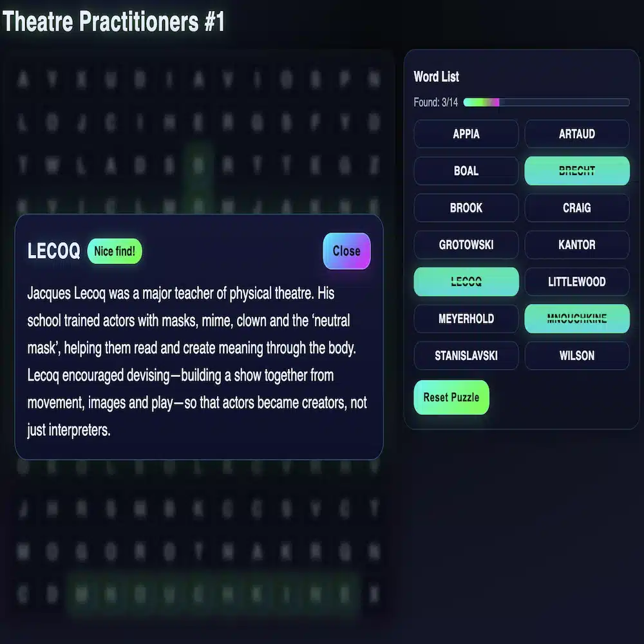This screenshot has width=644, height=644.
Task: Select GROTOWSKI in the list
Action: coord(466,245)
